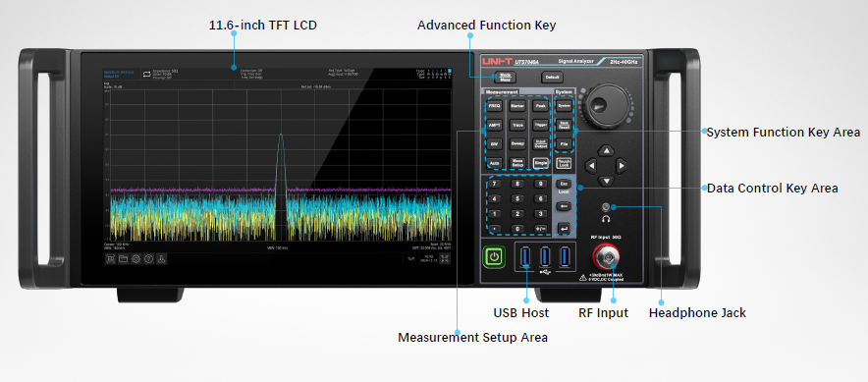The image size is (868, 382).
Task: Tap number 3 on the keypad
Action: 541,214
